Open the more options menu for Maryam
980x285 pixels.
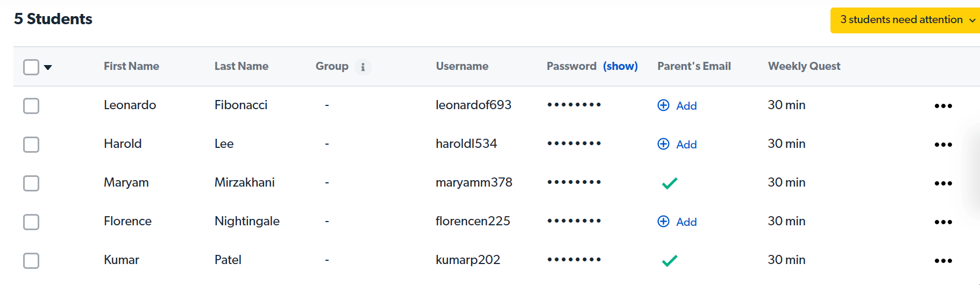[943, 183]
